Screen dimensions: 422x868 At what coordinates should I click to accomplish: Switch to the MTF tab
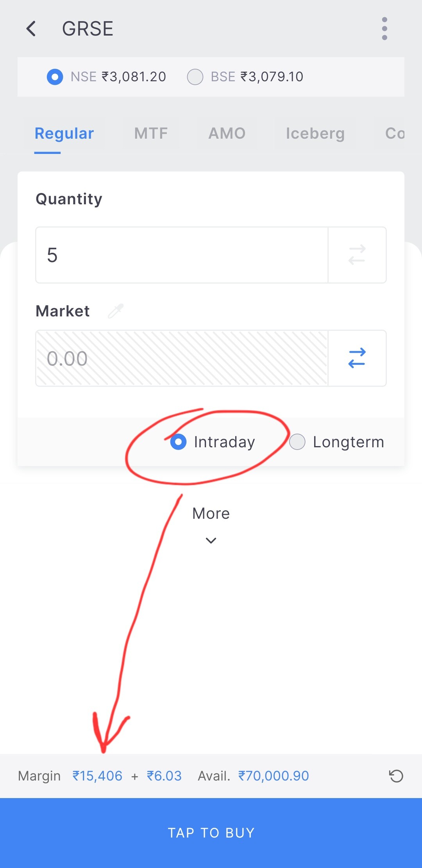[x=151, y=134]
